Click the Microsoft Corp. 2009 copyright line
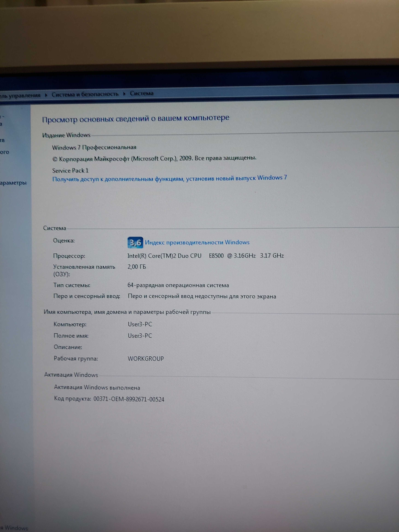Viewport: 399px width, 532px height. click(154, 159)
